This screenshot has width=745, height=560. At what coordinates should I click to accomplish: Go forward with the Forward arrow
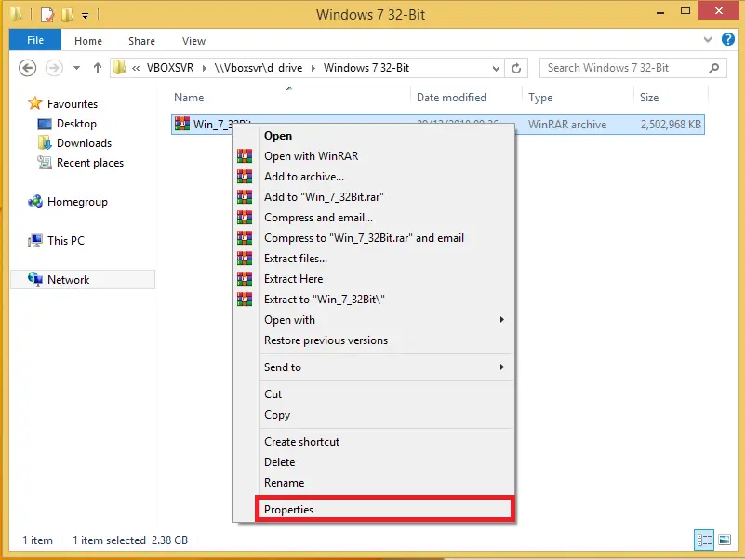tap(54, 68)
